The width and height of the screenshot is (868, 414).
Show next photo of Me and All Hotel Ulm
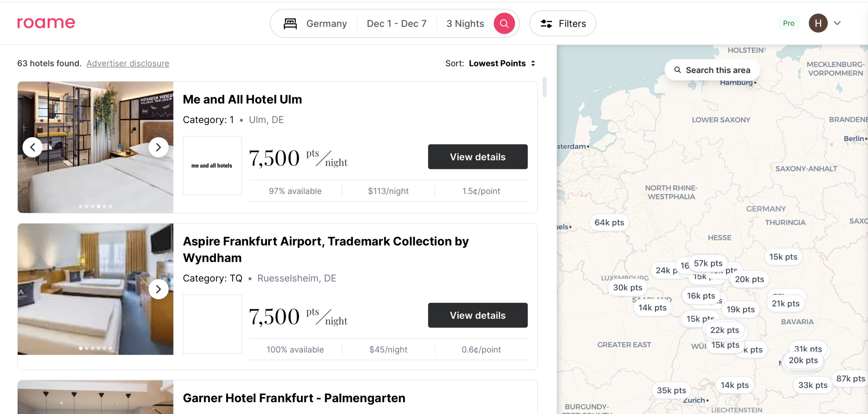[158, 147]
